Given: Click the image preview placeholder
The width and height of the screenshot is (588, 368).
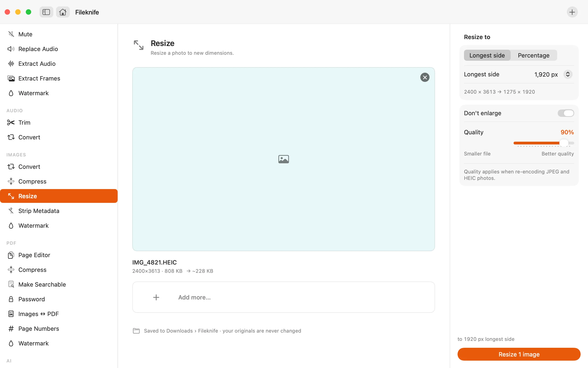Looking at the screenshot, I should pyautogui.click(x=284, y=159).
